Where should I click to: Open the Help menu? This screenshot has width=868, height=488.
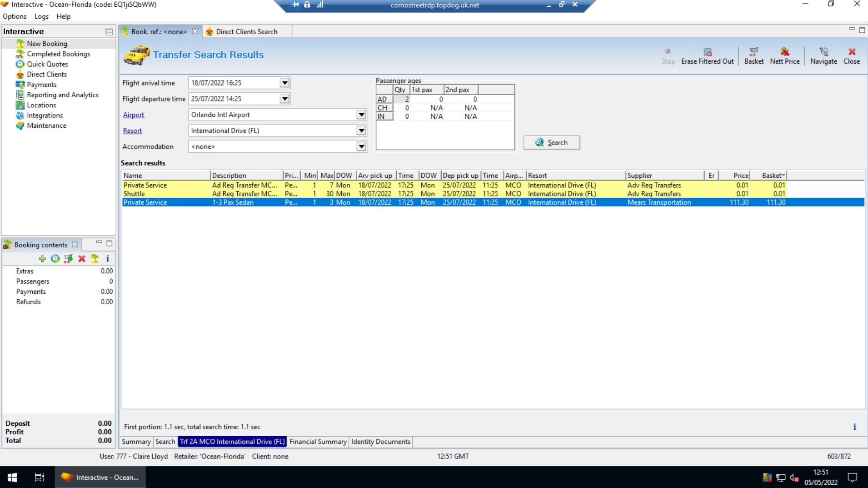pyautogui.click(x=64, y=16)
